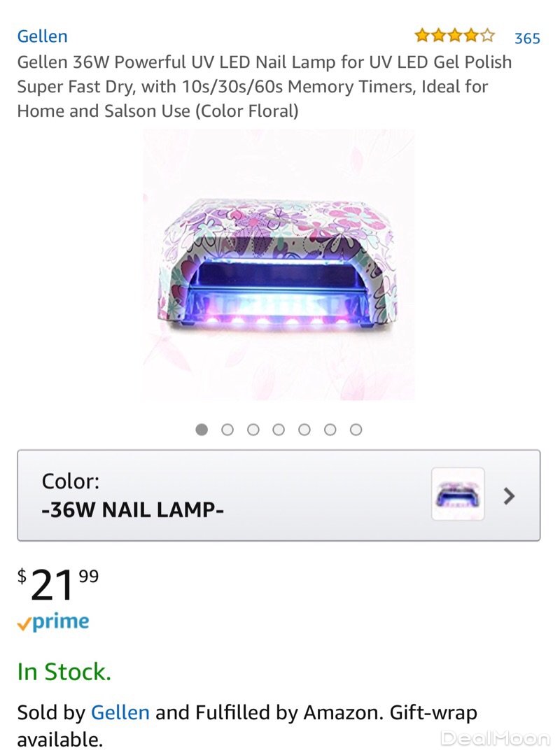The width and height of the screenshot is (560, 755).
Task: Click the Prime badge icon
Action: [x=53, y=622]
